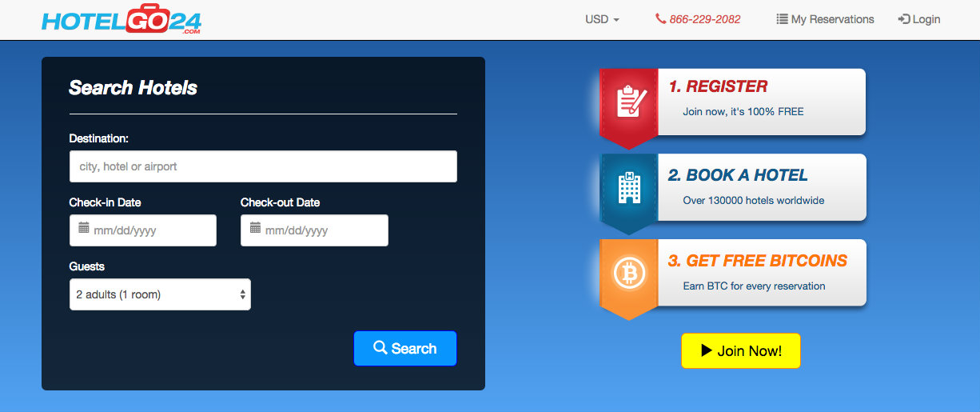Click the magnifier icon on Search button
Image resolution: width=980 pixels, height=412 pixels.
point(380,348)
